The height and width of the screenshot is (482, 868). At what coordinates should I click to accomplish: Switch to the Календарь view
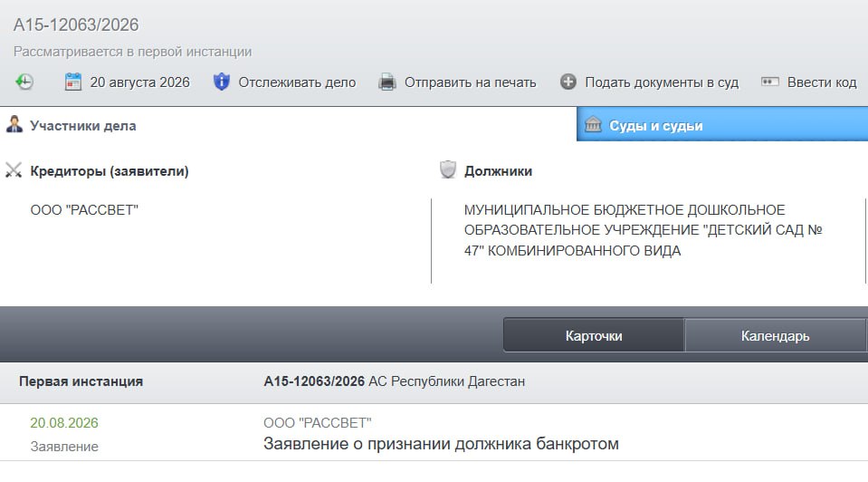[x=775, y=335]
